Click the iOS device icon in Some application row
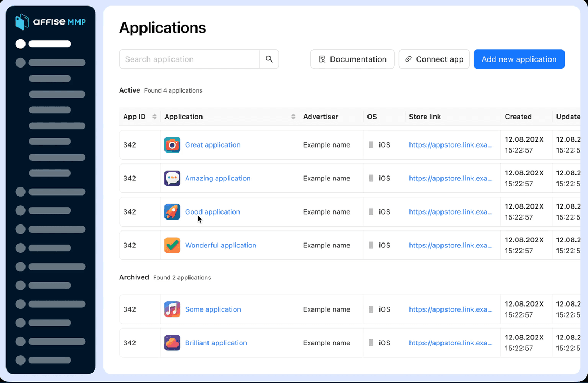Screen dimensions: 588x383 [x=371, y=309]
